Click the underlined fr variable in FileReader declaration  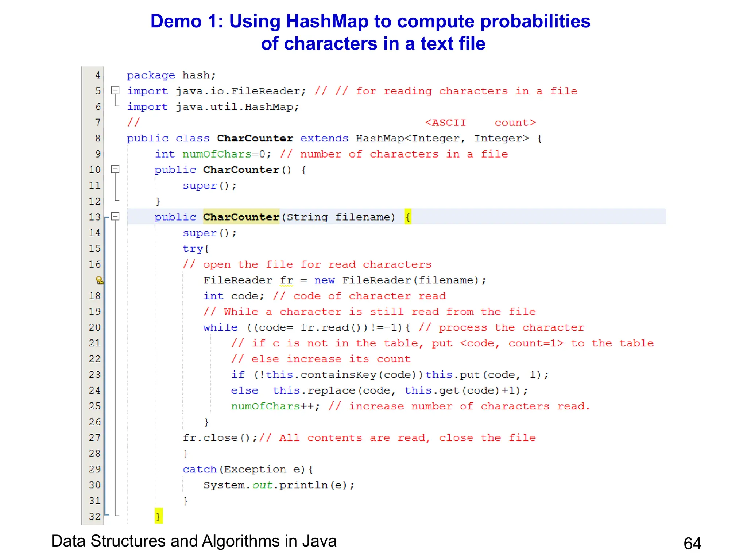(x=286, y=280)
